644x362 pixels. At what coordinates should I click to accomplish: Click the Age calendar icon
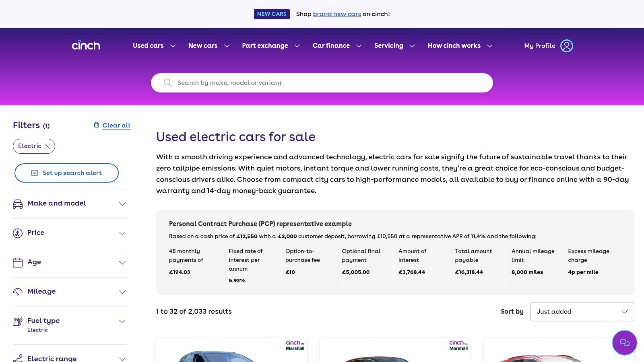(x=18, y=263)
